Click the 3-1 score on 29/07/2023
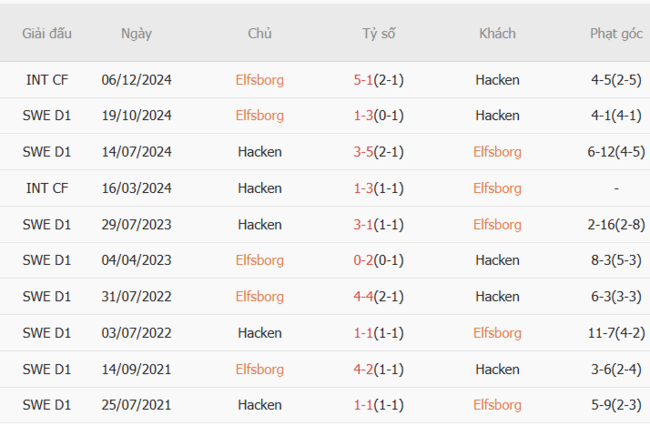This screenshot has width=650, height=426. tap(364, 224)
